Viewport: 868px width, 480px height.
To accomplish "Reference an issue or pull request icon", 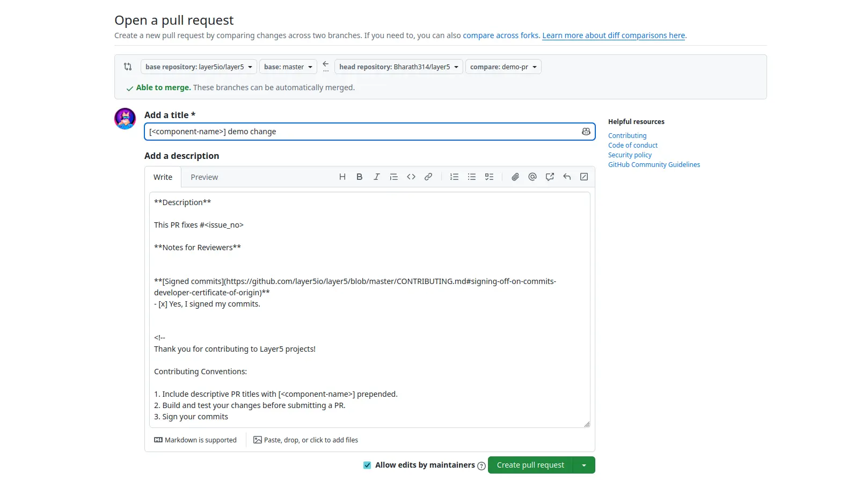I will tap(549, 177).
